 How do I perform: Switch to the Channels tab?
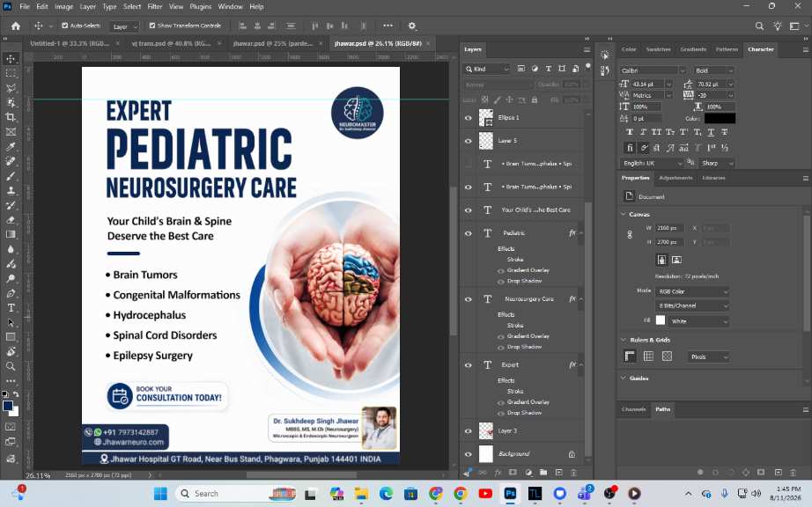pos(634,409)
